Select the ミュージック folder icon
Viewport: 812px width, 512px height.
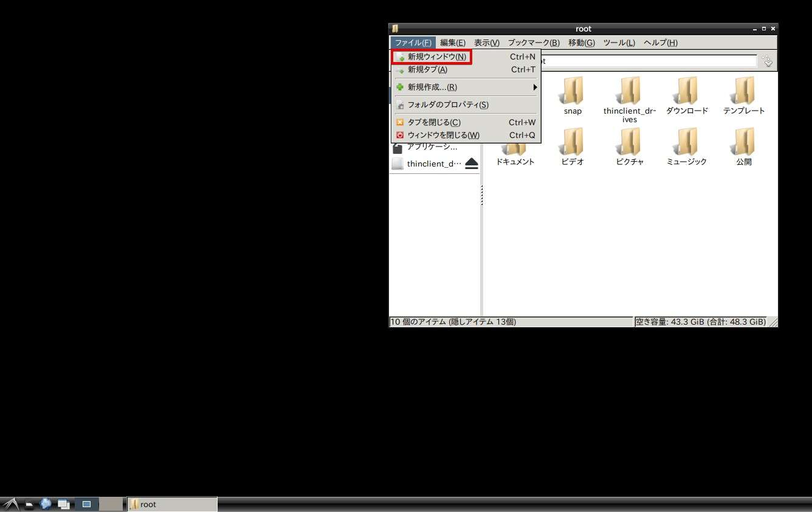(x=687, y=142)
